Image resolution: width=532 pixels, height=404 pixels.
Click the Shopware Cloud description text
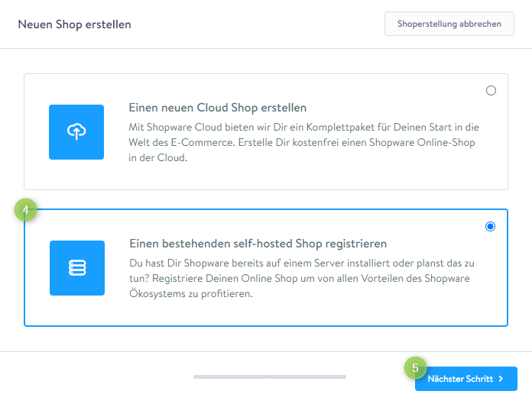tap(303, 142)
